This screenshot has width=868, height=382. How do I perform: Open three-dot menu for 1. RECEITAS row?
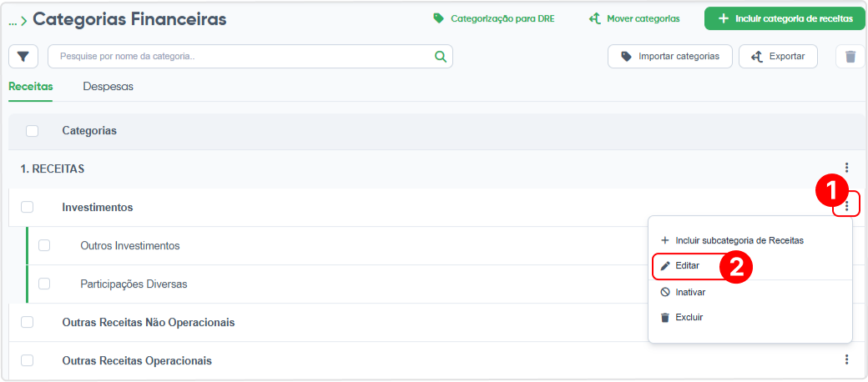846,168
